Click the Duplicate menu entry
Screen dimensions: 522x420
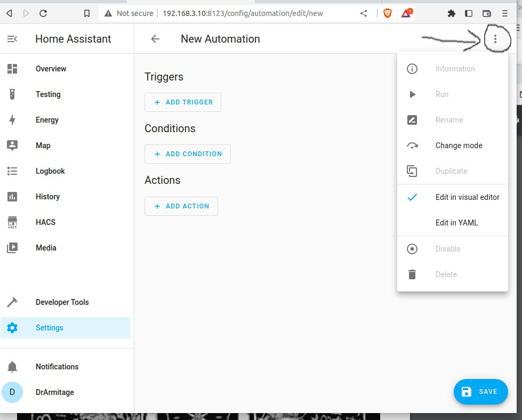tap(453, 171)
